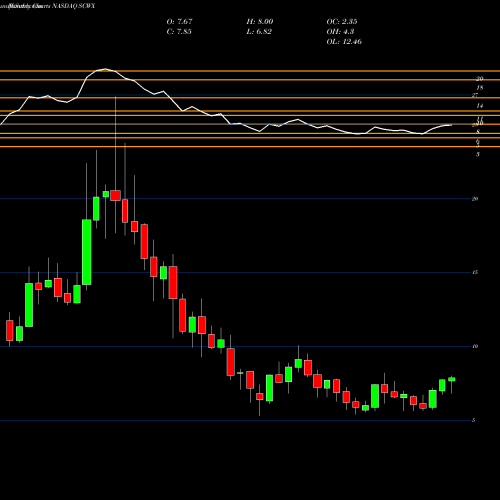
Task: Click the 18 label on upper indicator axis
Action: pos(480,88)
